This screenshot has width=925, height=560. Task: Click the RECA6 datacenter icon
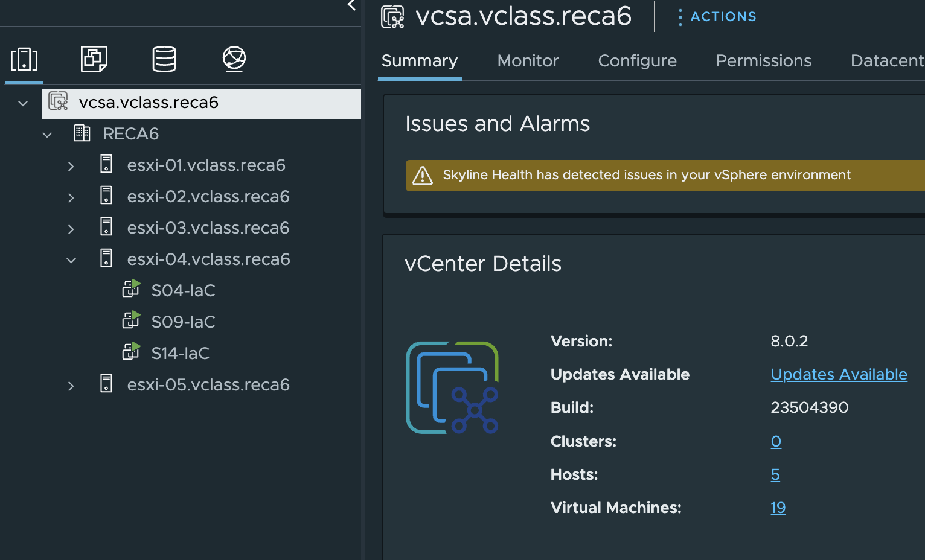(x=82, y=133)
